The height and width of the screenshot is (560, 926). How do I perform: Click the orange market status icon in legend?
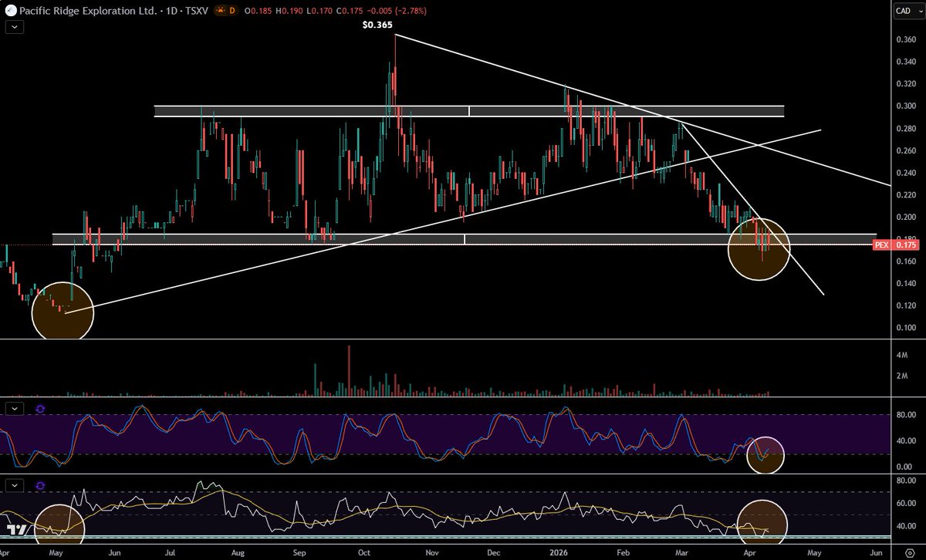(x=219, y=11)
